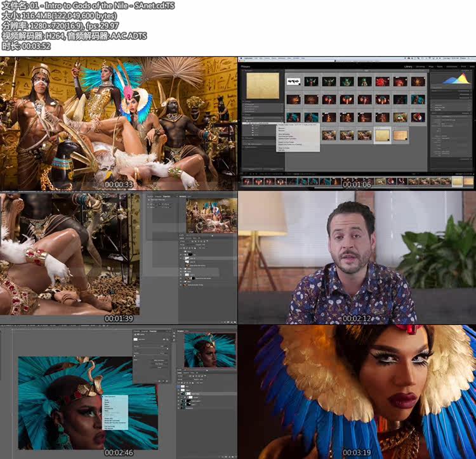Click the Invert button in Properties
The height and width of the screenshot is (459, 476).
coord(159,368)
